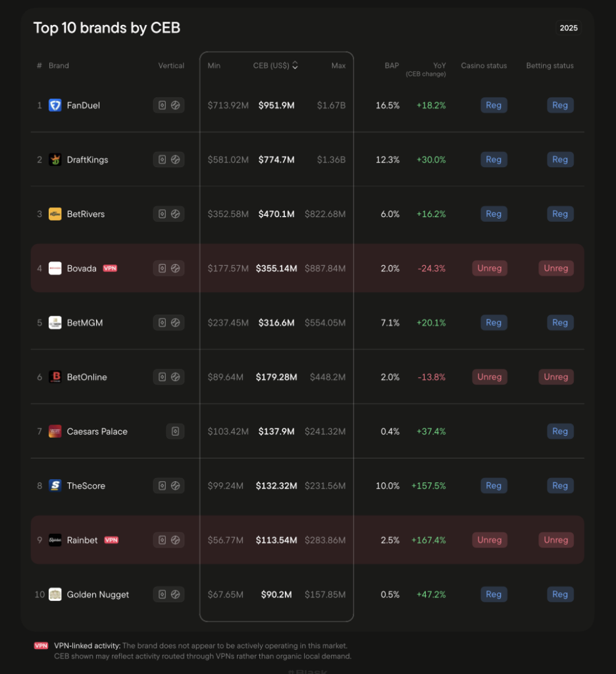Screen dimensions: 616x674
Task: Click Bovada's betting Unreg status badge
Action: click(x=555, y=269)
